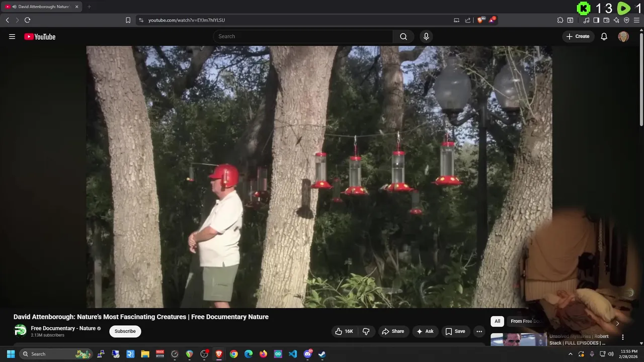Open browser extensions puzzle icon

[560, 20]
